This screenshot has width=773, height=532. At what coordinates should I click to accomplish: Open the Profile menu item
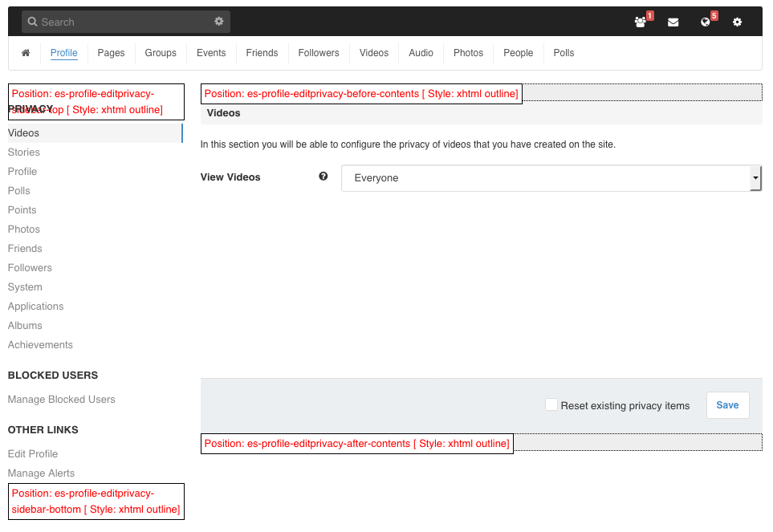click(64, 53)
